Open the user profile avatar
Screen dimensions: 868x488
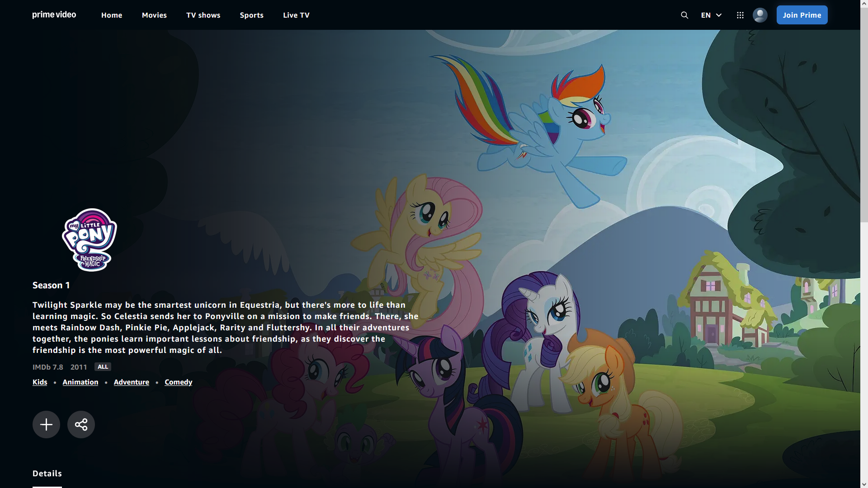tap(760, 15)
